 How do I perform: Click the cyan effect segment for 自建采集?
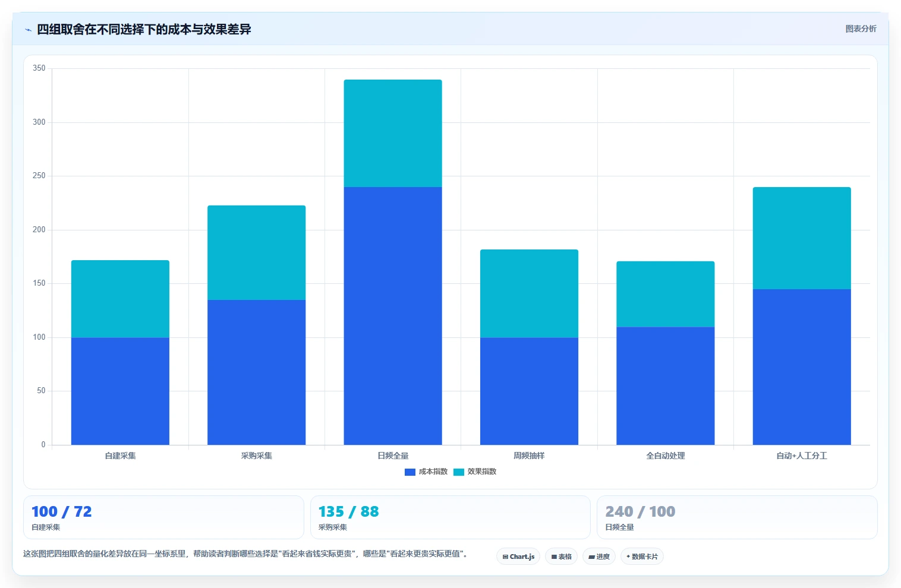[x=120, y=299]
